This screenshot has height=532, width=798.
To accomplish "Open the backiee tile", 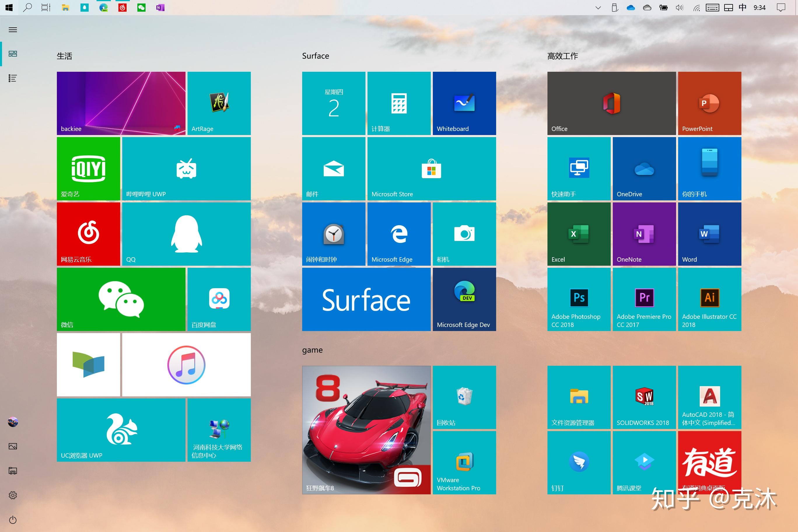I will click(121, 103).
